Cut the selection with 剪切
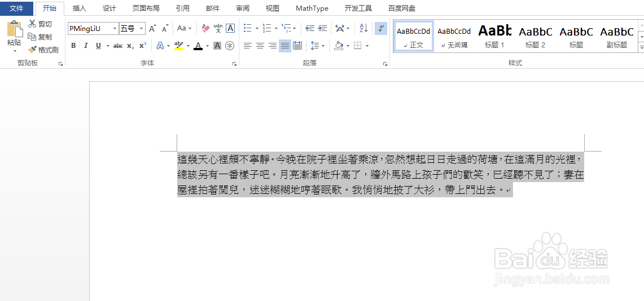 [x=40, y=24]
